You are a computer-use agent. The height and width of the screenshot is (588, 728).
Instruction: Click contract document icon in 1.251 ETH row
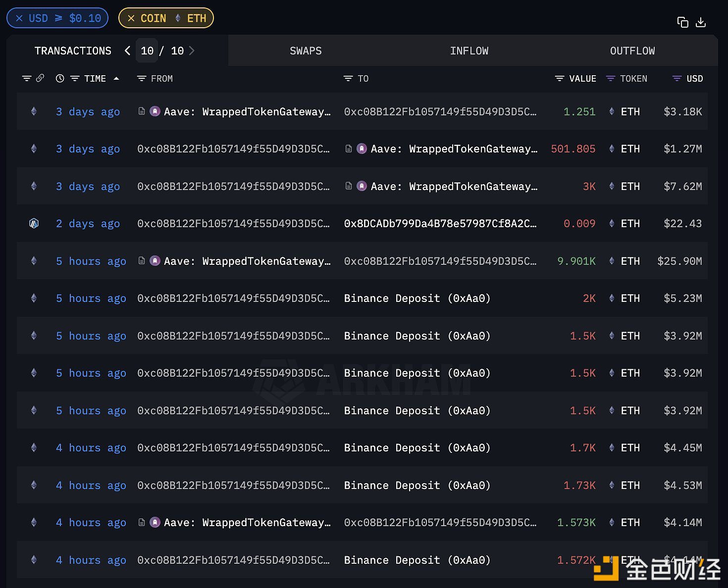tap(142, 111)
